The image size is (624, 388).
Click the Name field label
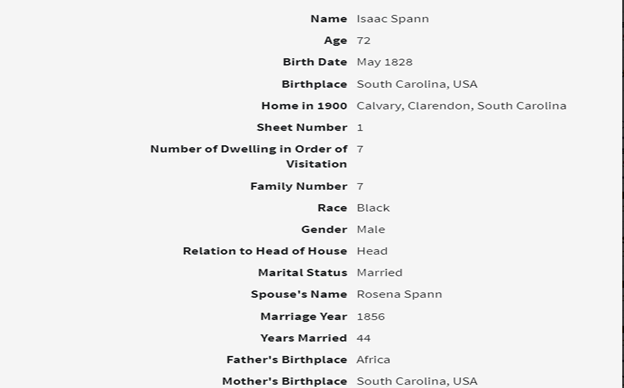tap(329, 19)
